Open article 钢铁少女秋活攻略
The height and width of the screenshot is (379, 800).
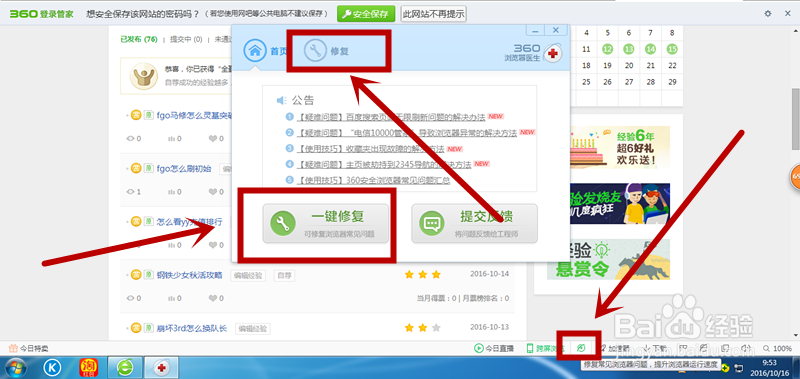coord(189,275)
